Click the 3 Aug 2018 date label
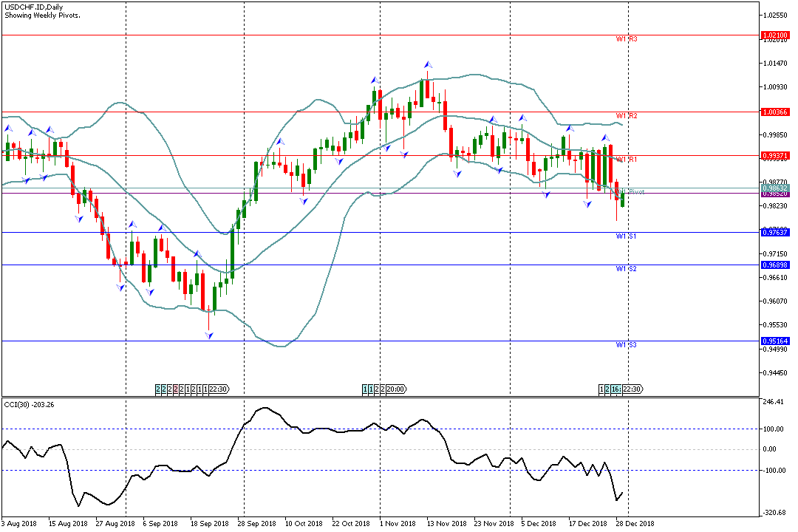This screenshot has height=532, width=798. tap(19, 524)
